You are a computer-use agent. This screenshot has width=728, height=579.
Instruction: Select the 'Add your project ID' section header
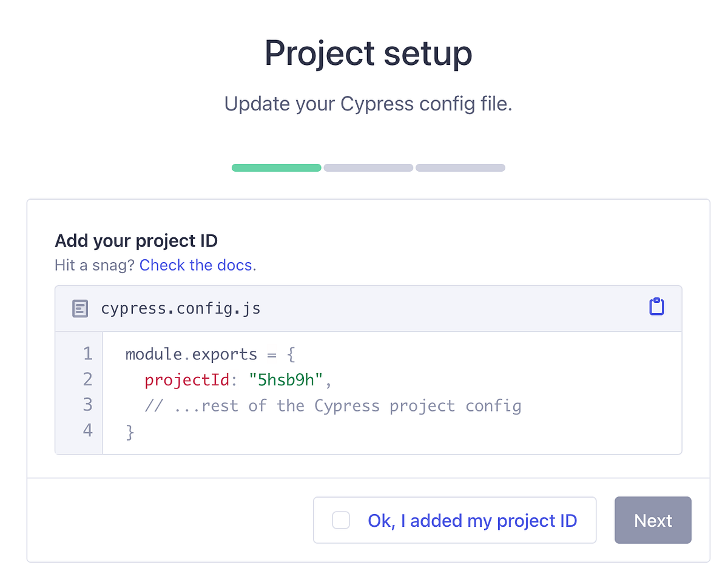click(136, 240)
